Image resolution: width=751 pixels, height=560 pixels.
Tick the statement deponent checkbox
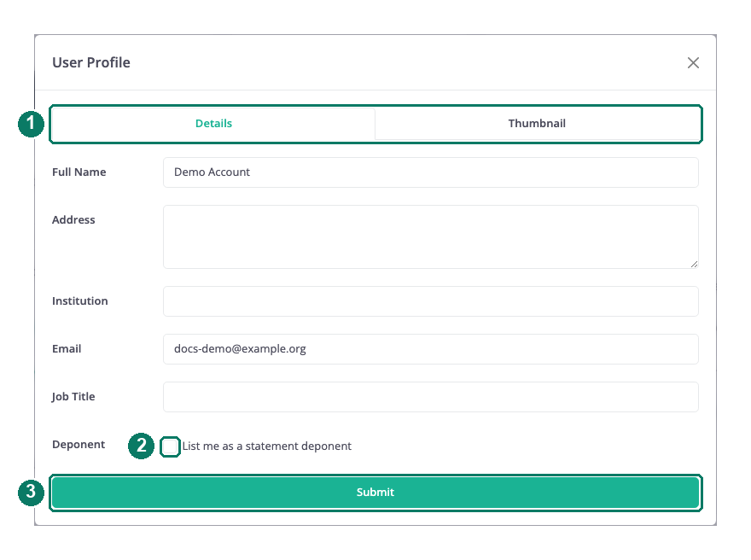click(170, 447)
